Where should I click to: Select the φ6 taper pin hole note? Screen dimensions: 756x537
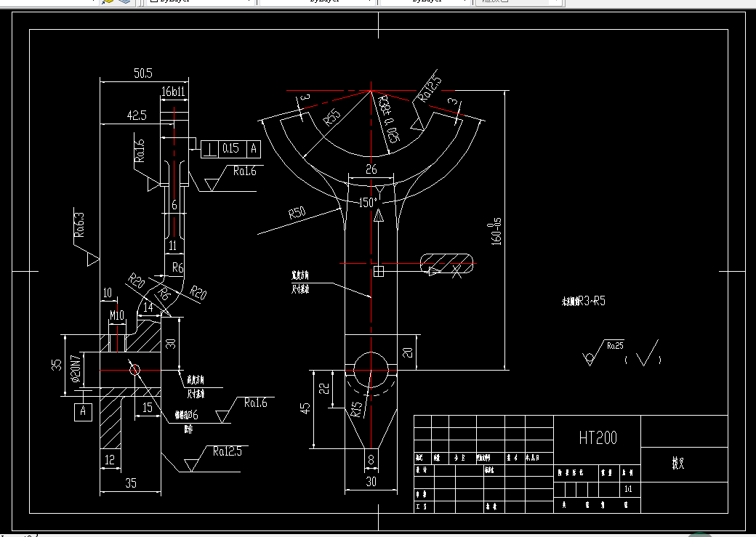(x=186, y=415)
